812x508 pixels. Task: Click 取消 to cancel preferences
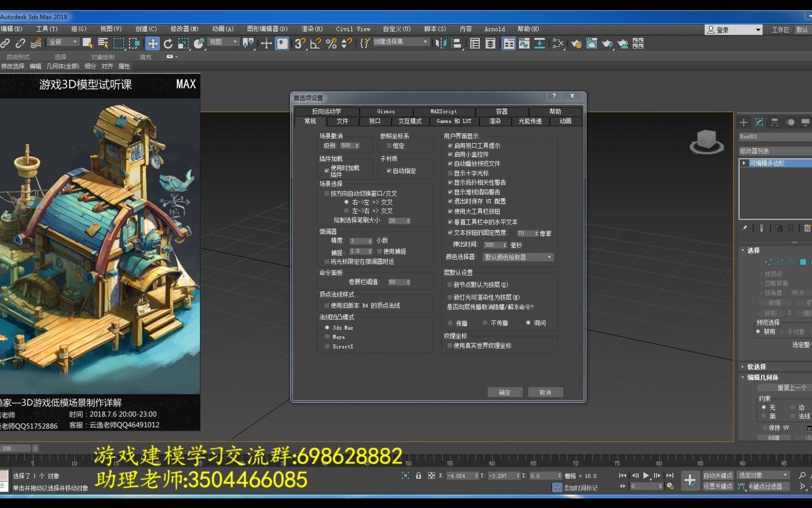[545, 393]
